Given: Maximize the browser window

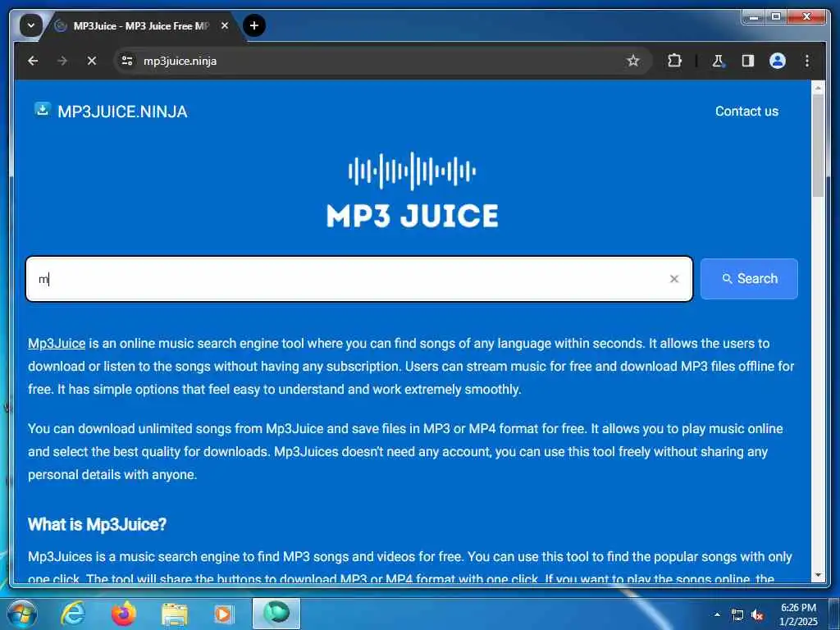Looking at the screenshot, I should 776,18.
